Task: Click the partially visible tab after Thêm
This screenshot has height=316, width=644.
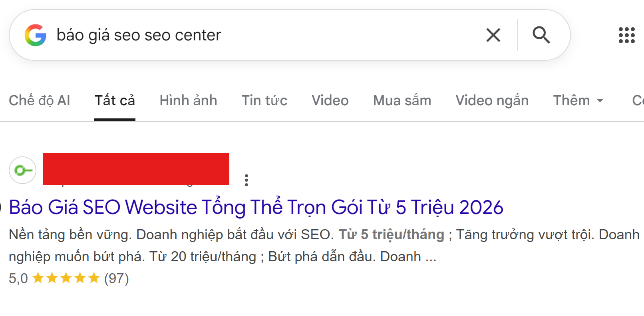Action: [x=638, y=100]
